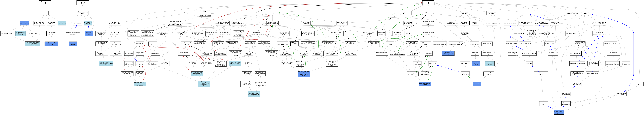Click the 'innate immune response' node

[x=489, y=64]
